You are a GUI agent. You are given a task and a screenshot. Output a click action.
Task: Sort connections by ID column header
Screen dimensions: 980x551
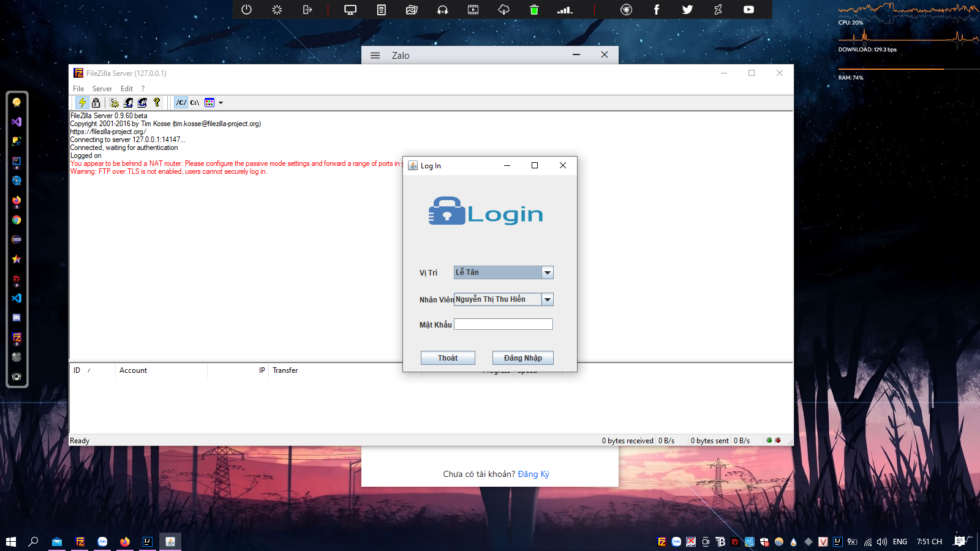pos(92,370)
